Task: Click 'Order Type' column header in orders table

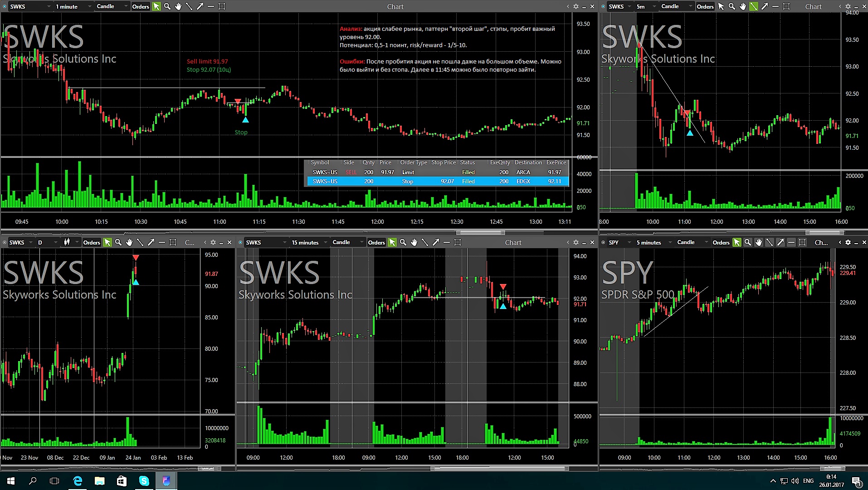Action: tap(414, 162)
